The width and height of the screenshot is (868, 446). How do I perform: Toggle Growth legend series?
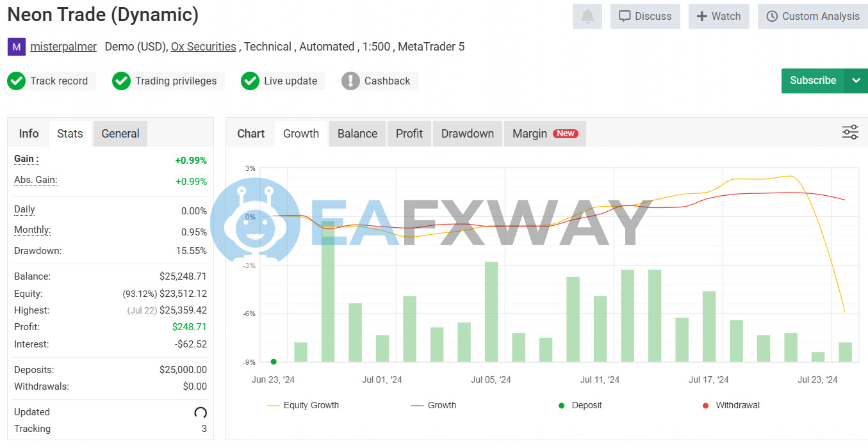tap(433, 405)
